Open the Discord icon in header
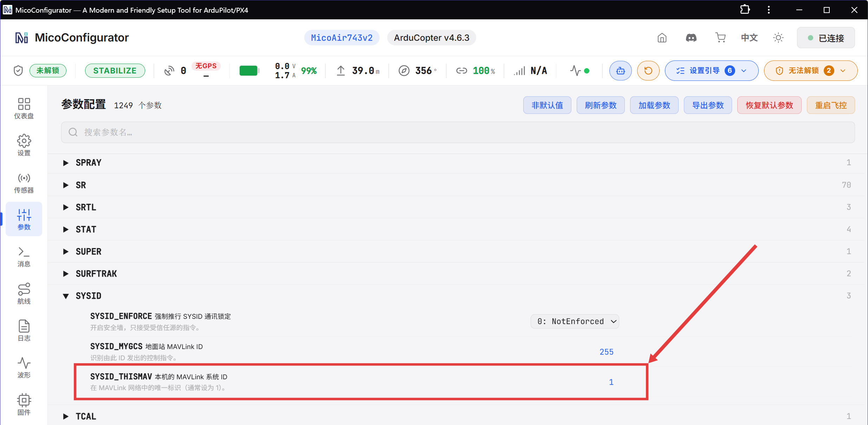This screenshot has height=425, width=868. click(691, 38)
